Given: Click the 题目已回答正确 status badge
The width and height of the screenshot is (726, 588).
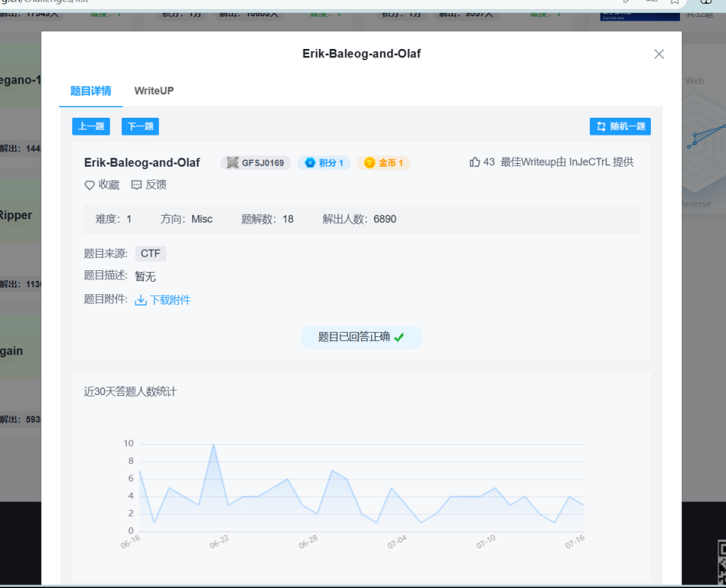Looking at the screenshot, I should 361,337.
